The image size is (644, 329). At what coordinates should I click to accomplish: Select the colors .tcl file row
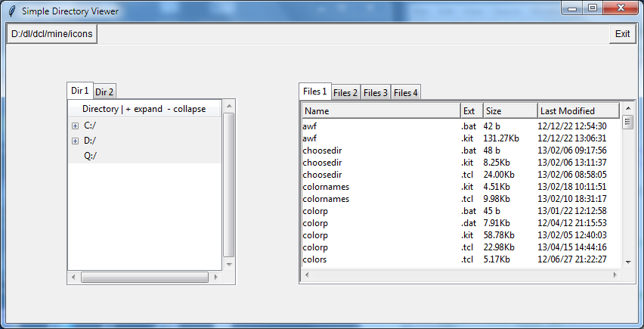[x=460, y=259]
